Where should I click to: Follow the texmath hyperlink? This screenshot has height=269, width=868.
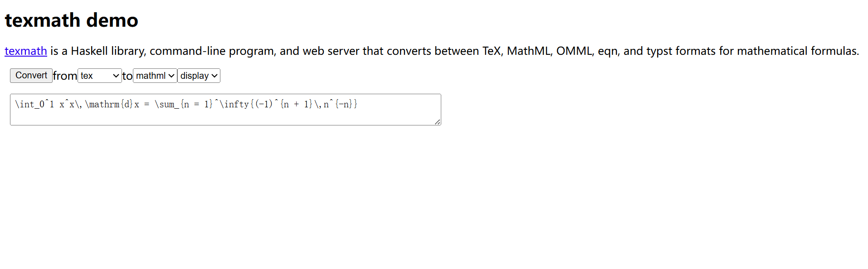pyautogui.click(x=25, y=51)
